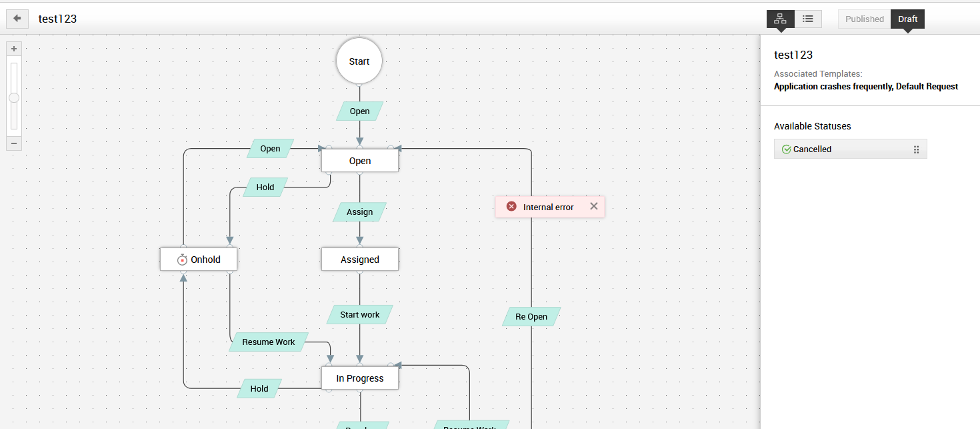Zoom in with the plus button

tap(14, 49)
